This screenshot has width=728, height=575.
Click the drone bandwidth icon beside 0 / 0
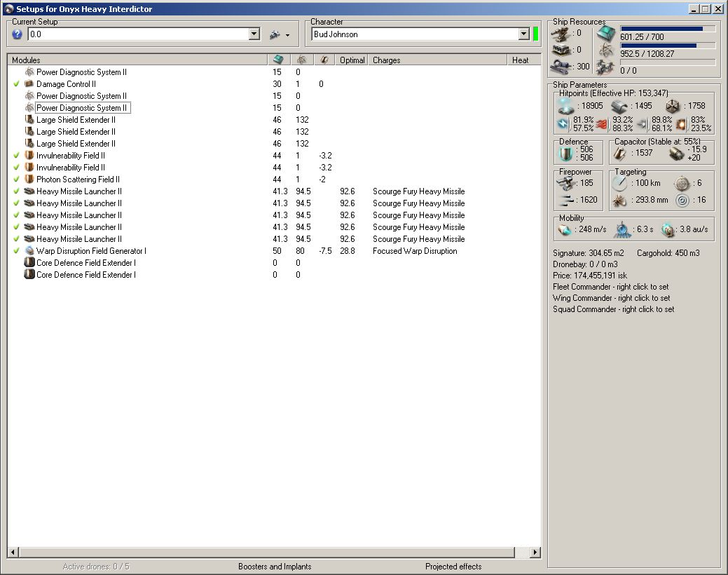pyautogui.click(x=606, y=68)
